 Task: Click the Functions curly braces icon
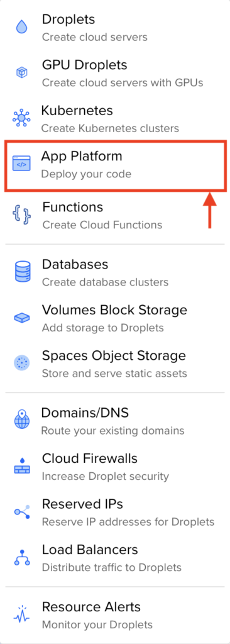21,214
